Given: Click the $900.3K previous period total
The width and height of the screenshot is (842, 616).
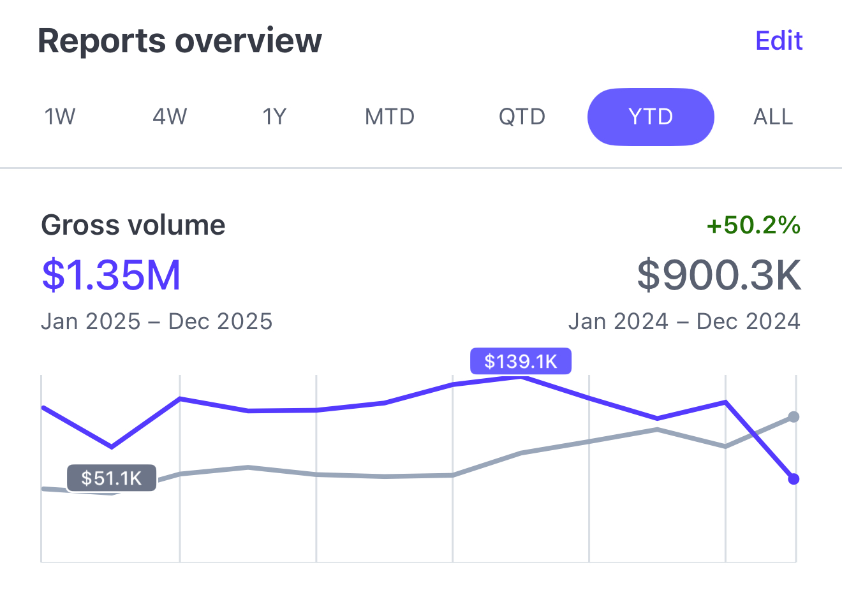Looking at the screenshot, I should coord(719,275).
